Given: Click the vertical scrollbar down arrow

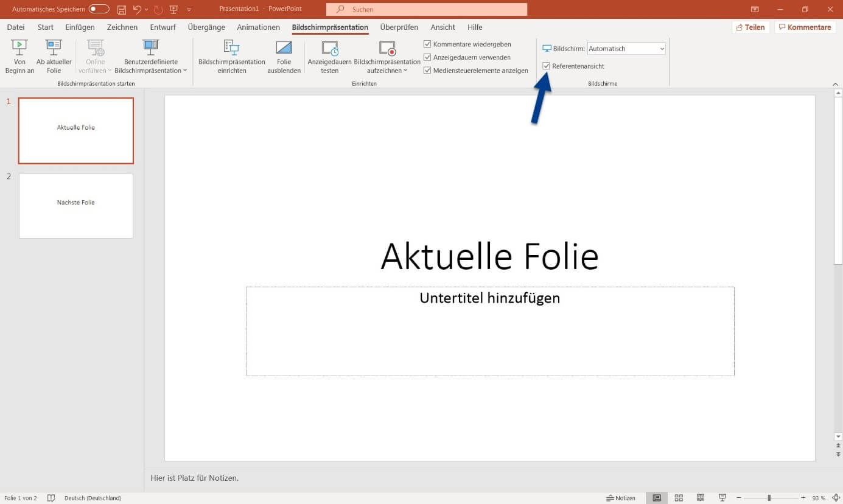Looking at the screenshot, I should tap(838, 436).
